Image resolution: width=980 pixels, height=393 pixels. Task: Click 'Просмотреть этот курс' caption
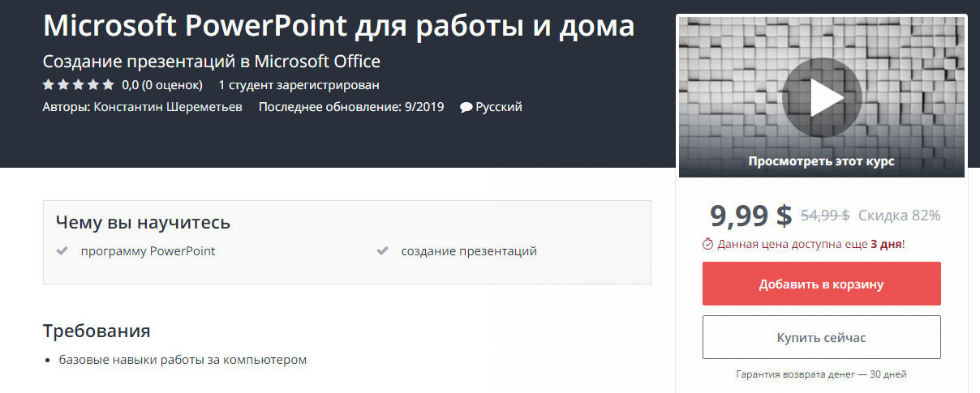coord(821,161)
